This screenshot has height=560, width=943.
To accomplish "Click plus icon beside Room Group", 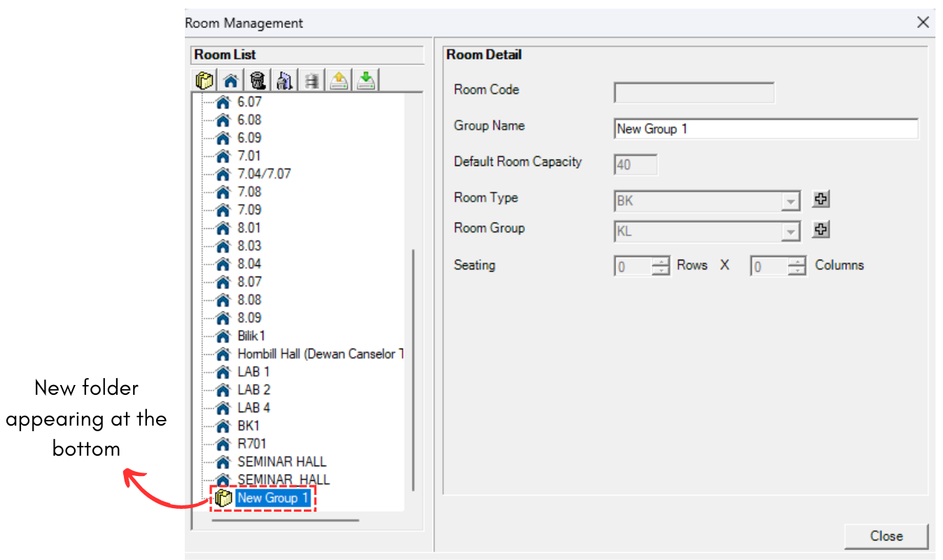I will [820, 230].
